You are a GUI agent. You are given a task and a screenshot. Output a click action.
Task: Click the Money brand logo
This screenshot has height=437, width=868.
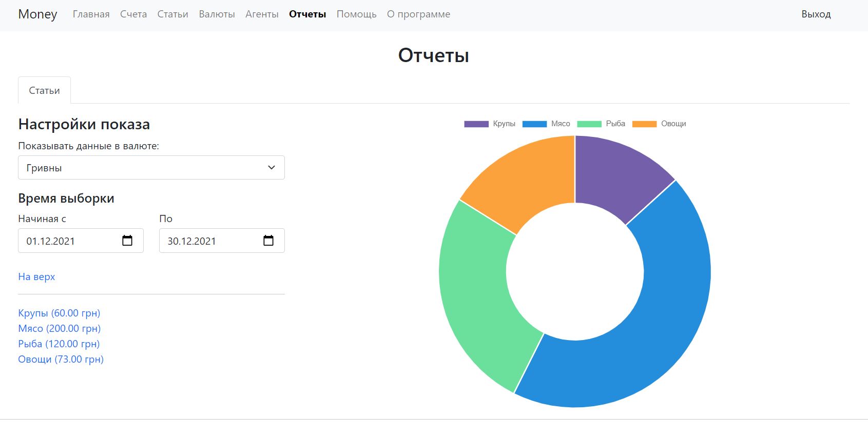point(37,14)
